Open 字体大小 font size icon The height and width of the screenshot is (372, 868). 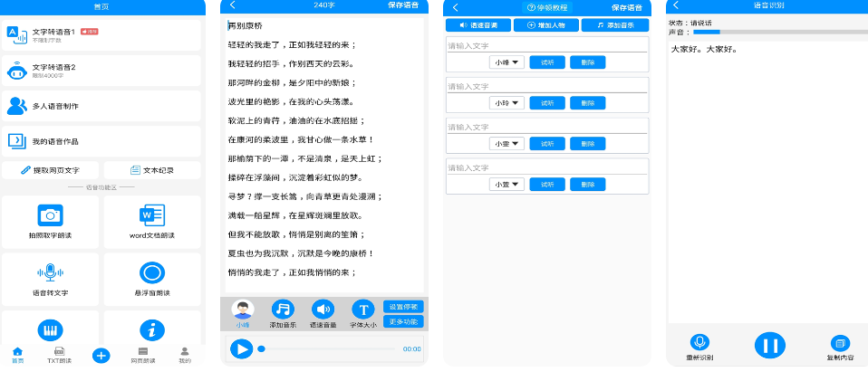pyautogui.click(x=362, y=309)
